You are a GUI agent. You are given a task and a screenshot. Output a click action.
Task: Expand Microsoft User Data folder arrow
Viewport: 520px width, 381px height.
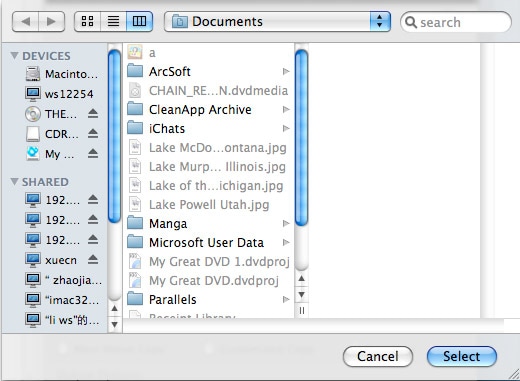click(x=286, y=242)
